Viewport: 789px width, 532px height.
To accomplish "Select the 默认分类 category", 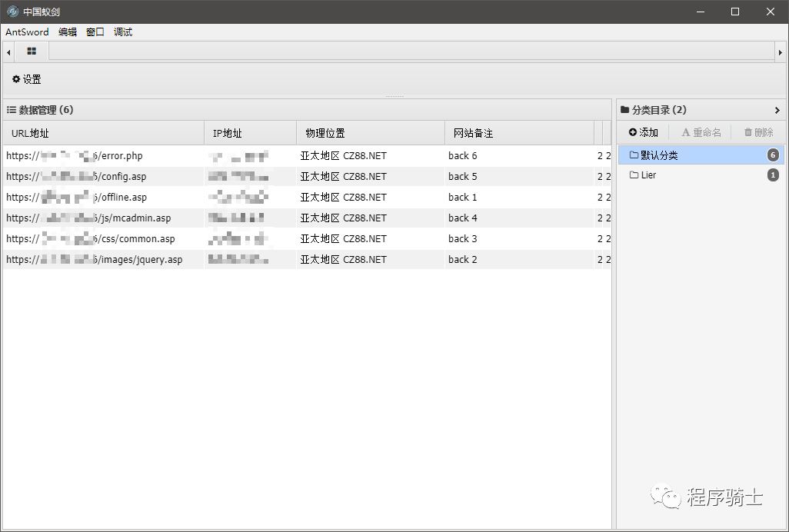I will (659, 155).
